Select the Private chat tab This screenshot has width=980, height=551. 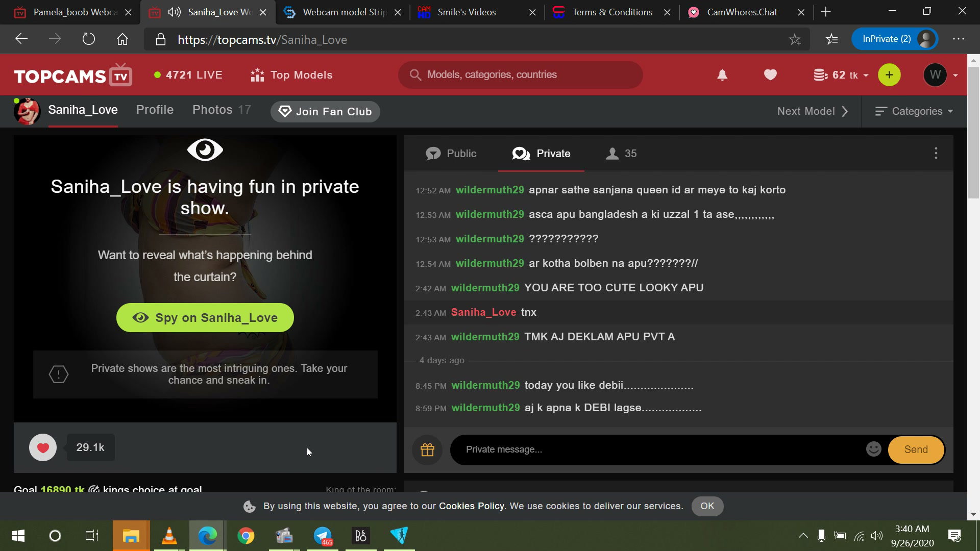(x=541, y=154)
